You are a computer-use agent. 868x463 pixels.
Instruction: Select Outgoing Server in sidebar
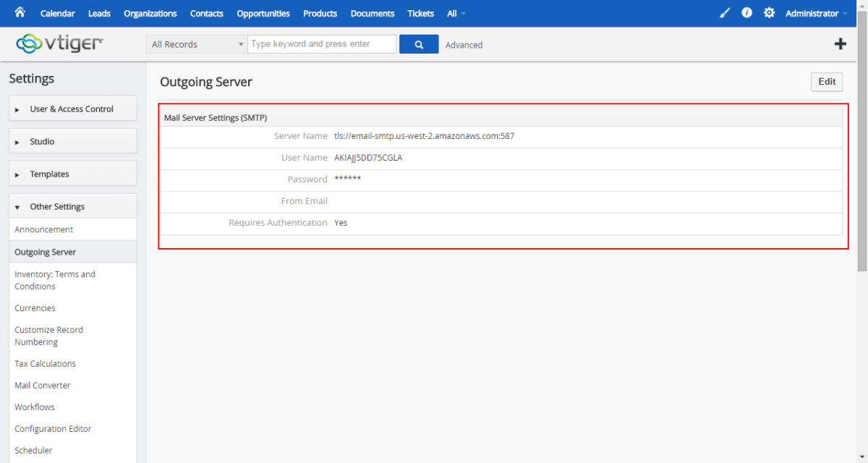click(x=72, y=252)
